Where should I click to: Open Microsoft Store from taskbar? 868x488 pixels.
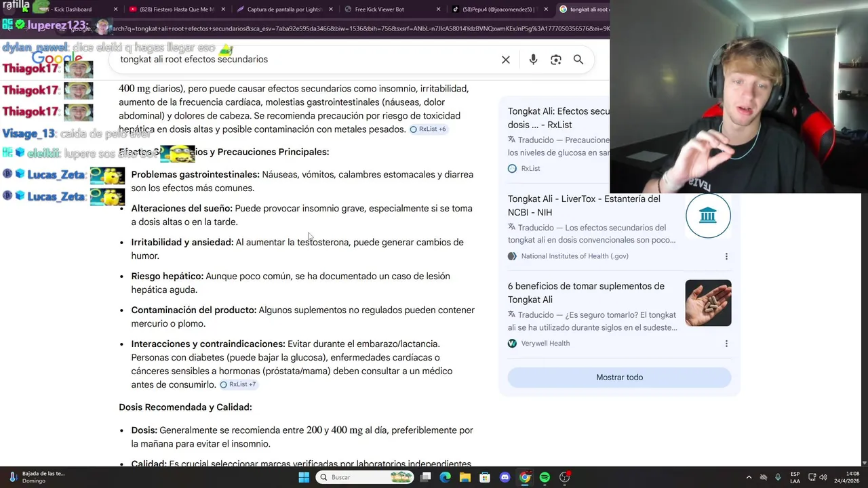point(485,477)
